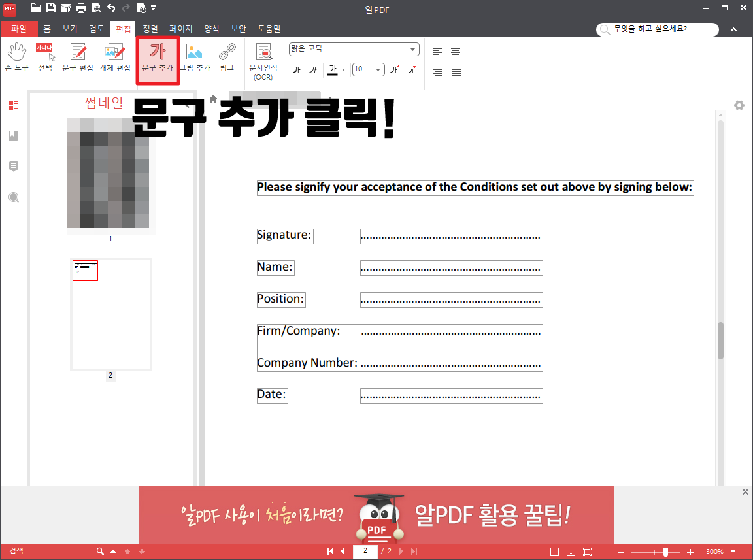Increase font size button

pos(395,70)
